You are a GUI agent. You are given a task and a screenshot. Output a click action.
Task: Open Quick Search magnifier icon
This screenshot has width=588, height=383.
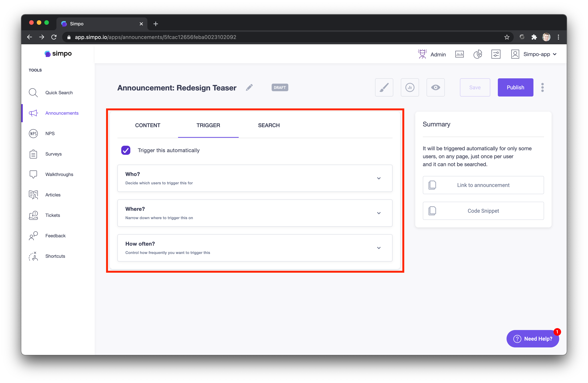click(x=33, y=93)
